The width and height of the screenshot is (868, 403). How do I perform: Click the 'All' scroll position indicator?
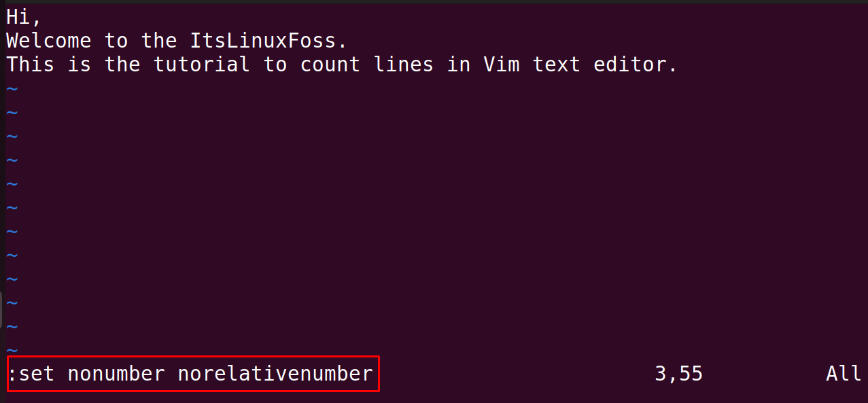coord(844,374)
